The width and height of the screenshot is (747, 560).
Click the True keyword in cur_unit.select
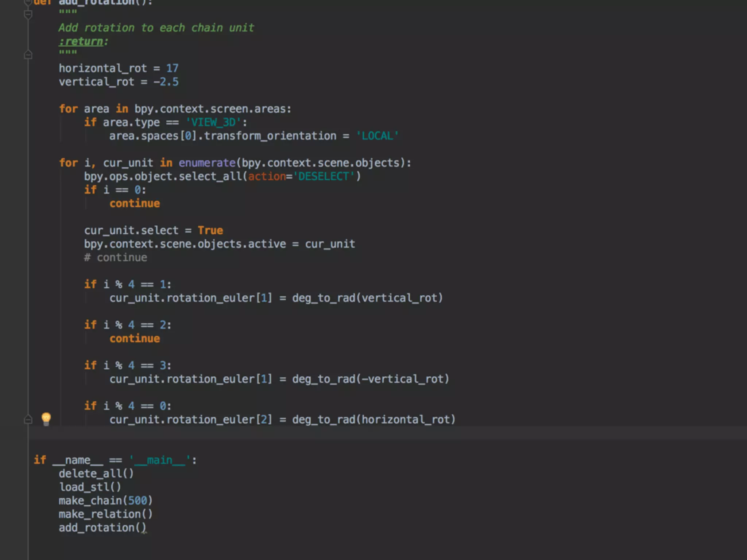(x=210, y=230)
